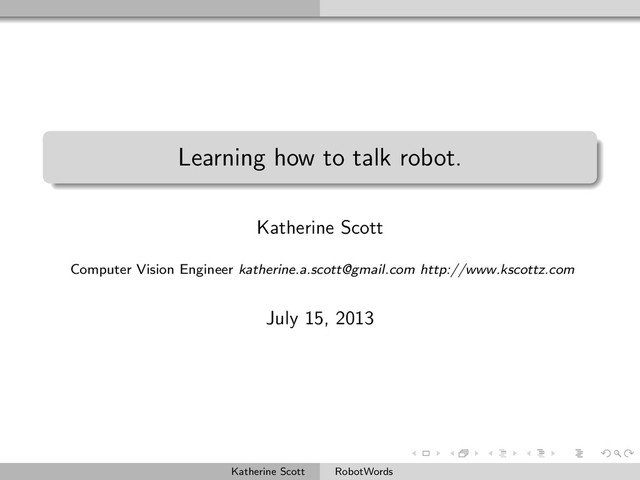Click the light section of top headline bar
The height and width of the screenshot is (480, 640).
(480, 8)
